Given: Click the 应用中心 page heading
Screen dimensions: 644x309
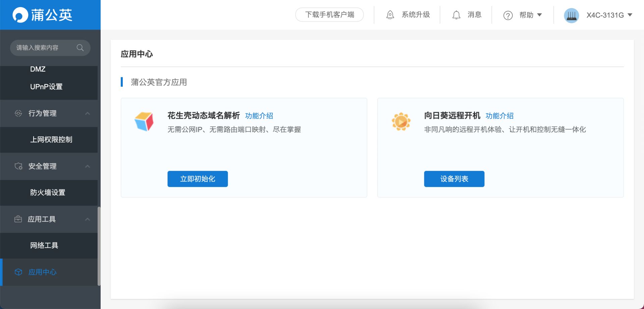Looking at the screenshot, I should click(137, 54).
